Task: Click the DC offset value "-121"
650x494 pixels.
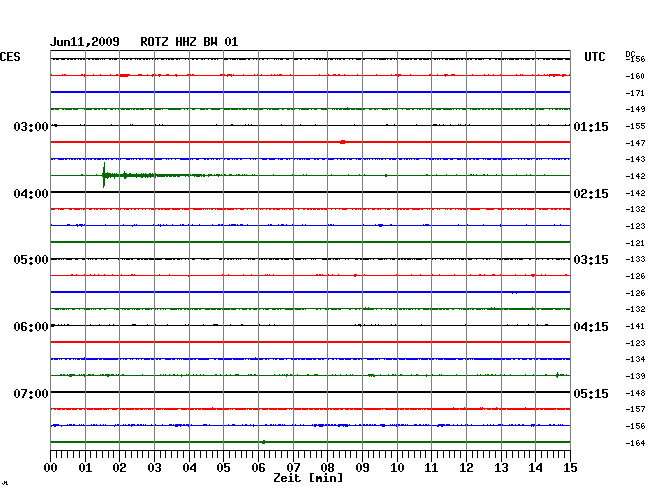Action: coord(635,243)
